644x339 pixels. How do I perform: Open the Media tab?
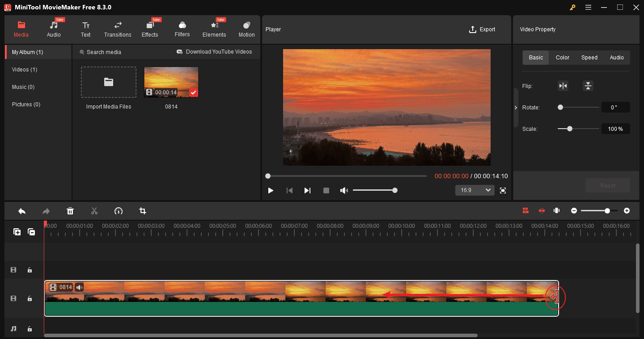[x=21, y=29]
